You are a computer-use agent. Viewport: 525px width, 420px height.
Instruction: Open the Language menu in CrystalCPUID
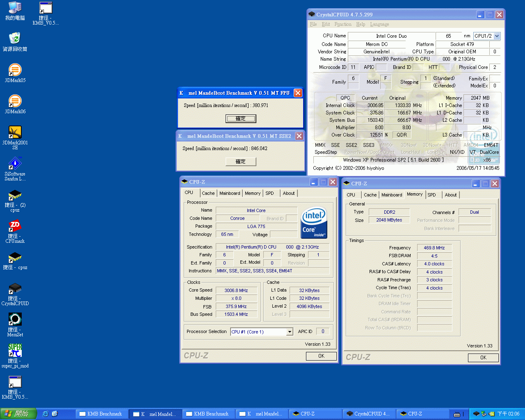379,24
